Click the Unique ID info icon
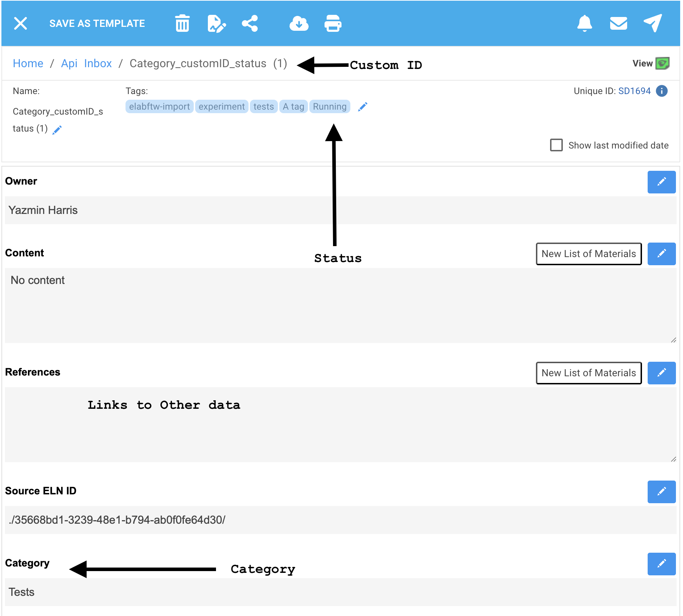The height and width of the screenshot is (616, 683). point(661,91)
